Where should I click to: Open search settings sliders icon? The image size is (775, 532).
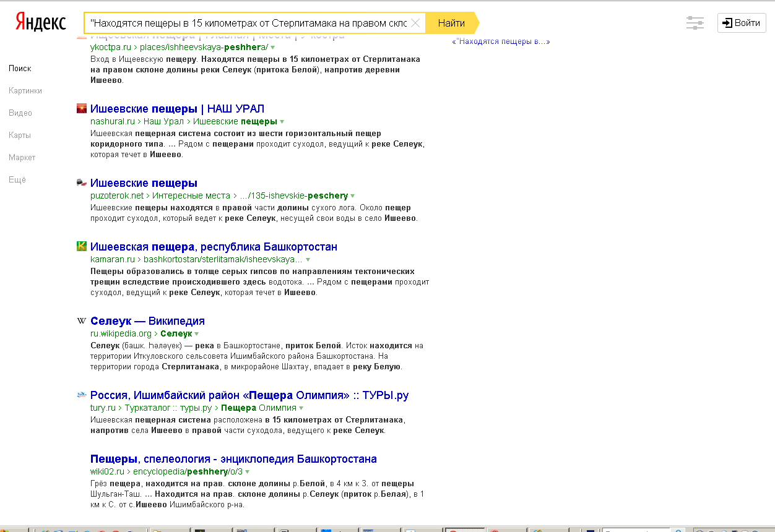(x=695, y=24)
